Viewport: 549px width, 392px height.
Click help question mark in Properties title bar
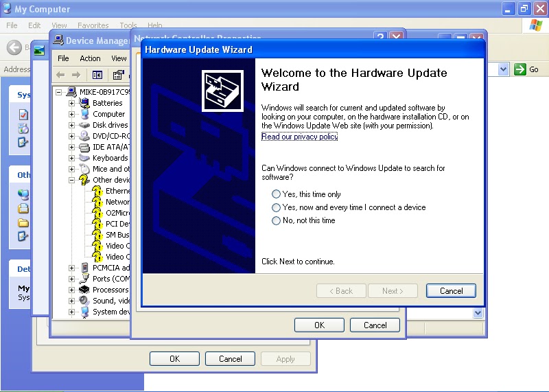click(381, 36)
